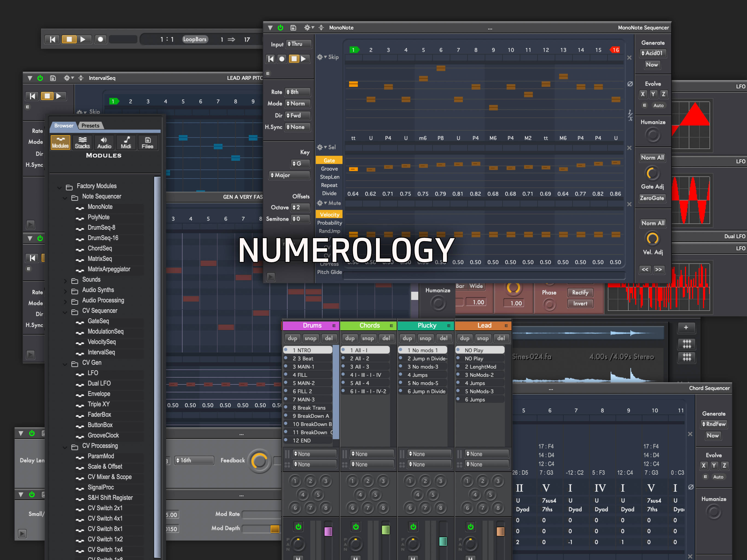Viewport: 747px width, 560px height.
Task: Select Probability row in MonoNote
Action: coord(329,223)
